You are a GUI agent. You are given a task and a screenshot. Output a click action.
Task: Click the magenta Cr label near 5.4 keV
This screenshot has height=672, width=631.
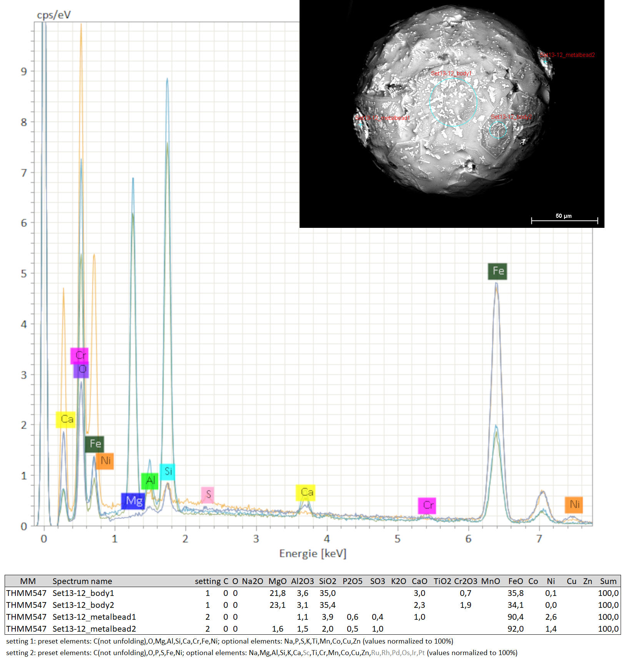click(427, 505)
